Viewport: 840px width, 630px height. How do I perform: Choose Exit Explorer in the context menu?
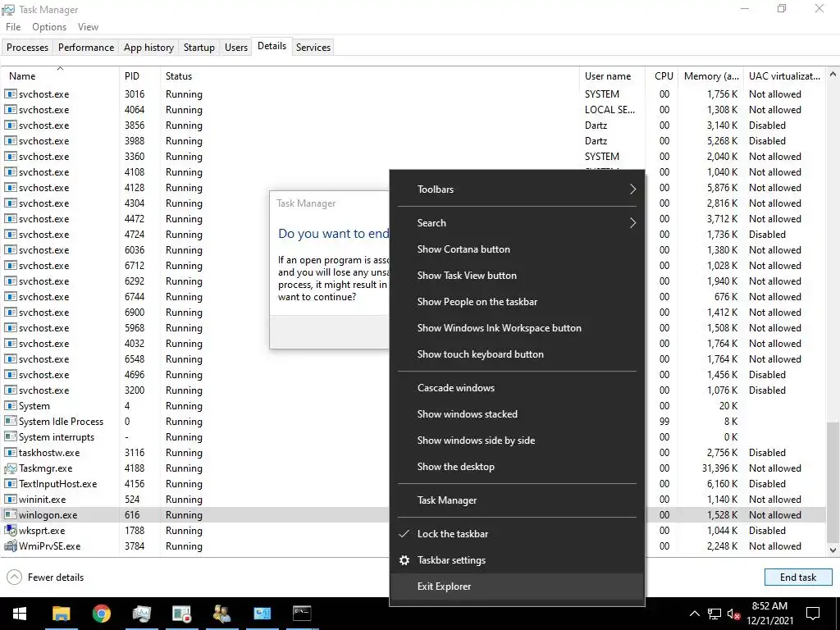pos(518,586)
